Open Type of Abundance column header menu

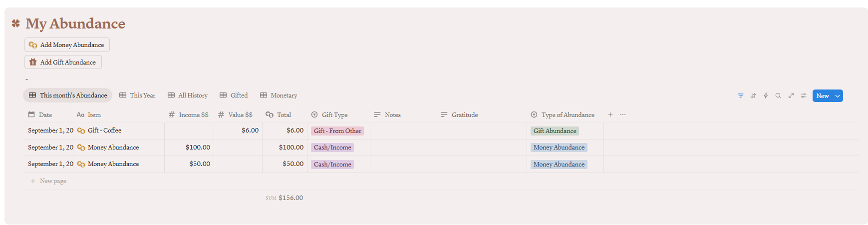pyautogui.click(x=568, y=115)
